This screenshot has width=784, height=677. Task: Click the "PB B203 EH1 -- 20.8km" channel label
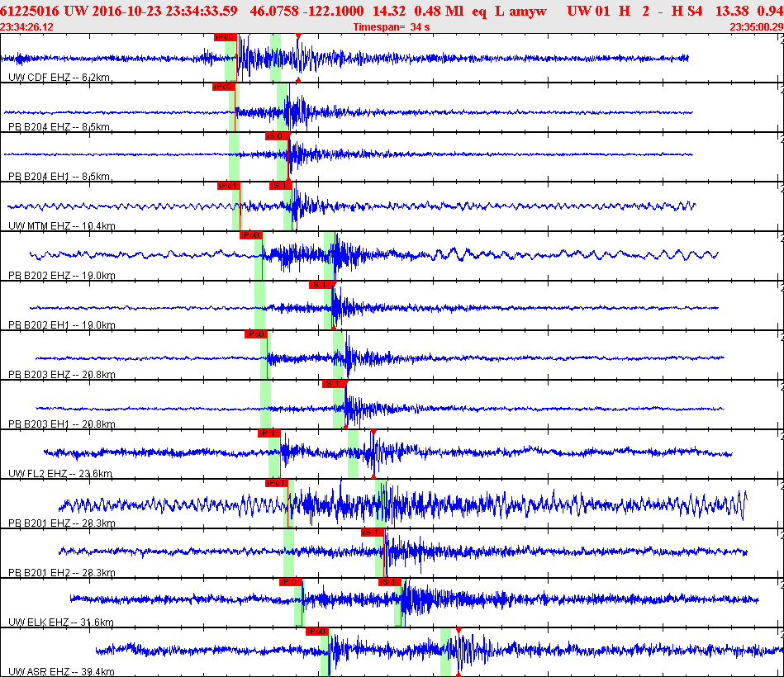[61, 424]
